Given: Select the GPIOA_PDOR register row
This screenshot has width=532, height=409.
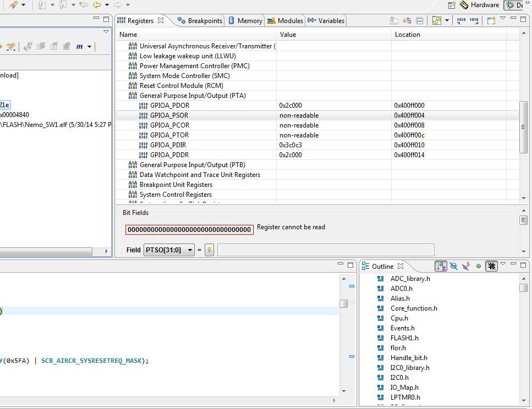Looking at the screenshot, I should tap(317, 106).
